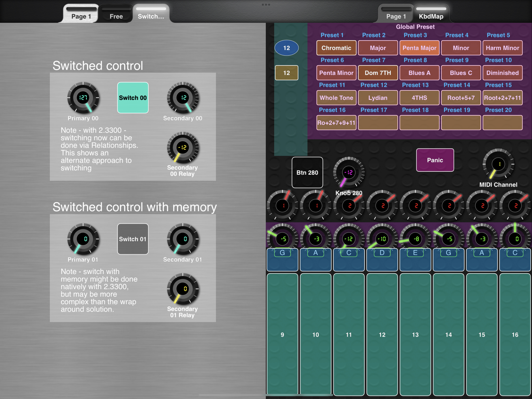Select the Harm Minor preset
Screen dimensions: 532x399
pos(503,48)
